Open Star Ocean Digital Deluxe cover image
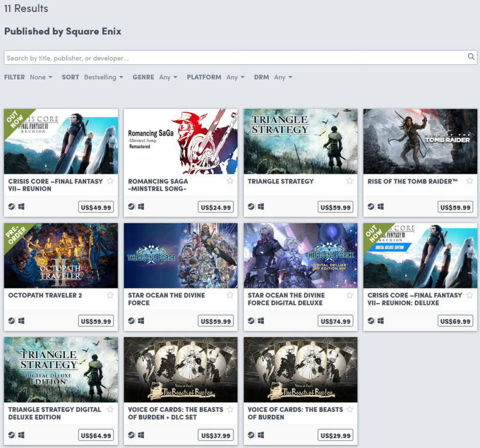This screenshot has width=480, height=448. [301, 255]
